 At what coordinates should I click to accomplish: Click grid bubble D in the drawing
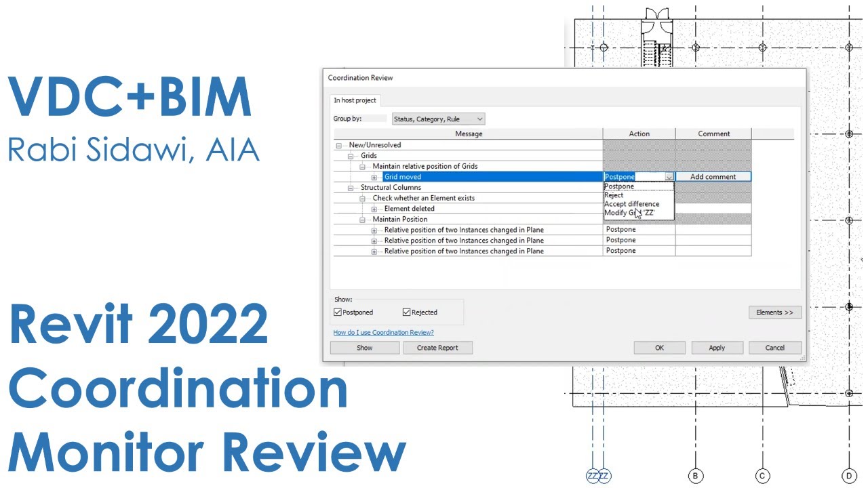(x=848, y=476)
